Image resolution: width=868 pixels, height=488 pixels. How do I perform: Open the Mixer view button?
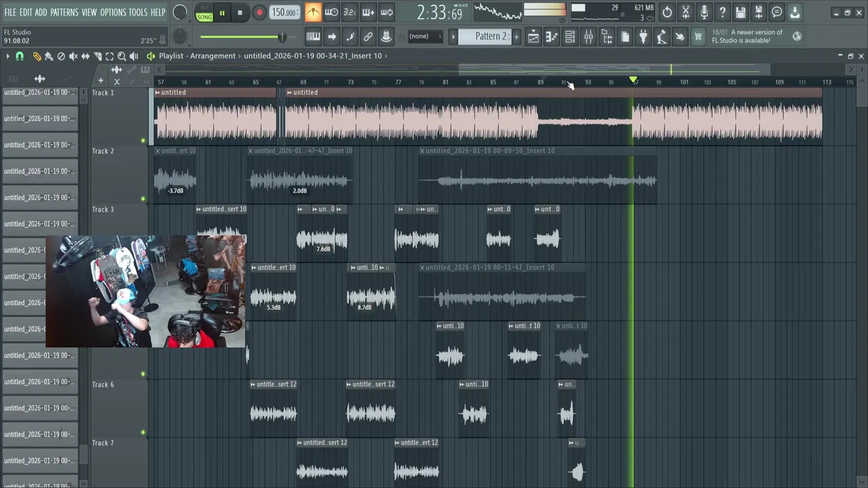click(x=589, y=37)
